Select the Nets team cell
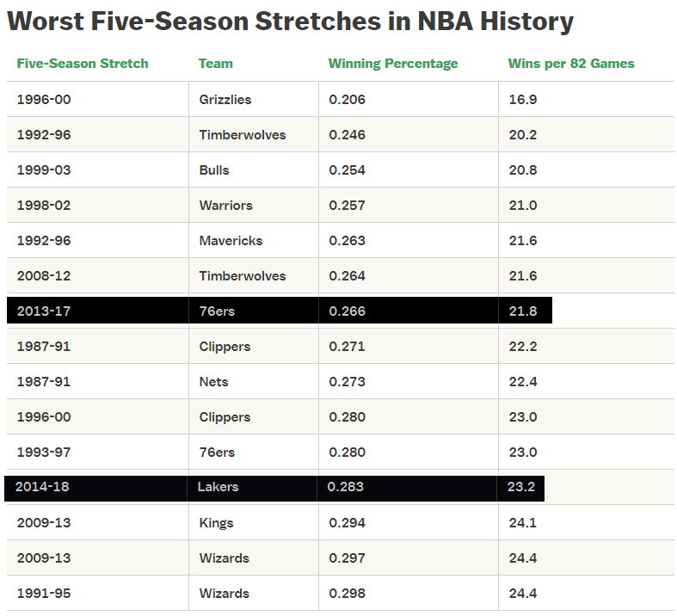Image resolution: width=677 pixels, height=616 pixels. click(213, 382)
